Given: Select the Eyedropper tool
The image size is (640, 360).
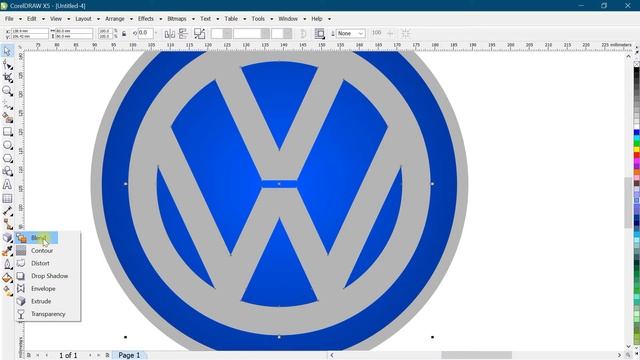Looking at the screenshot, I should 7,251.
